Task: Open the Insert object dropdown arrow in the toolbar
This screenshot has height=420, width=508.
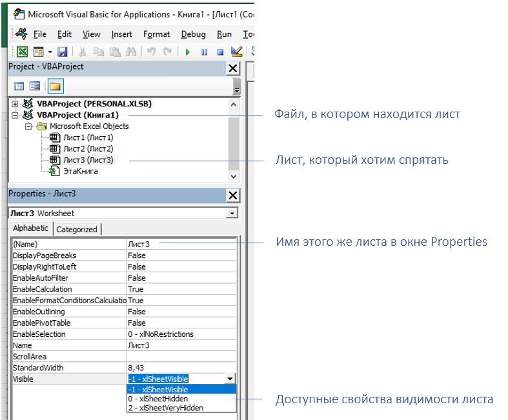Action: pos(50,52)
